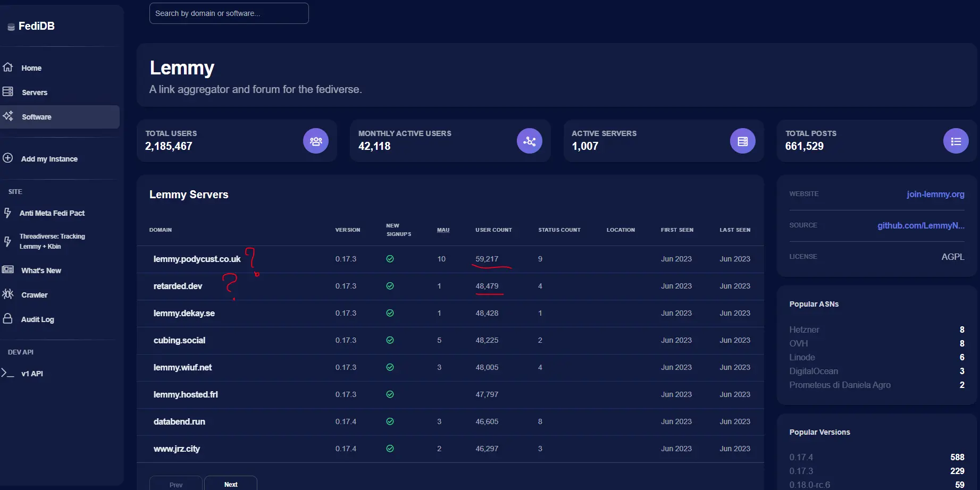980x490 pixels.
Task: Click new signups check for databend.run
Action: click(x=390, y=421)
